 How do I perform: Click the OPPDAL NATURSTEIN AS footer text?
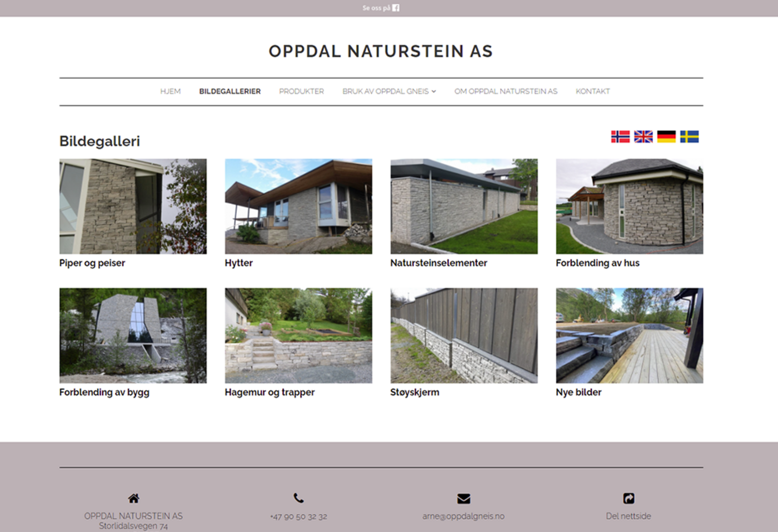click(x=133, y=516)
